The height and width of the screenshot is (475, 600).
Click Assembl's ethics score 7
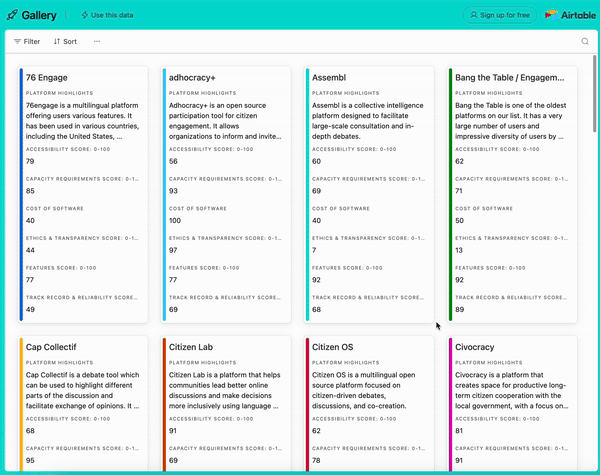(314, 250)
